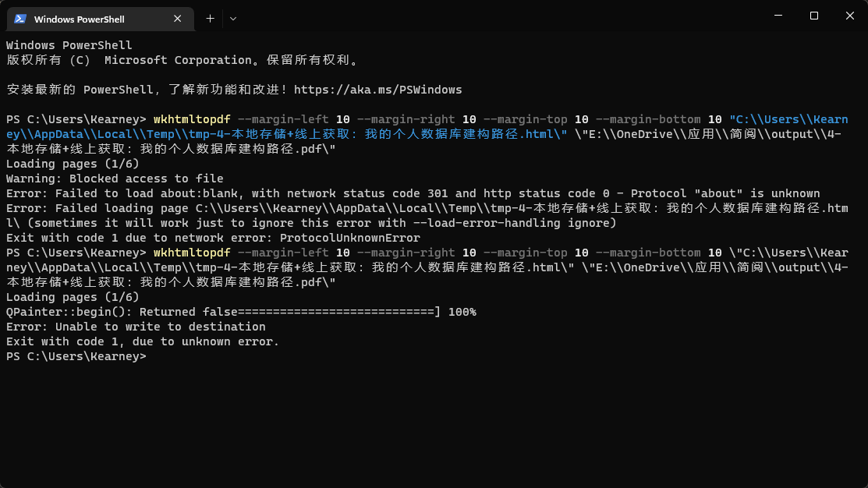
Task: Click the maximize window icon
Action: [813, 16]
